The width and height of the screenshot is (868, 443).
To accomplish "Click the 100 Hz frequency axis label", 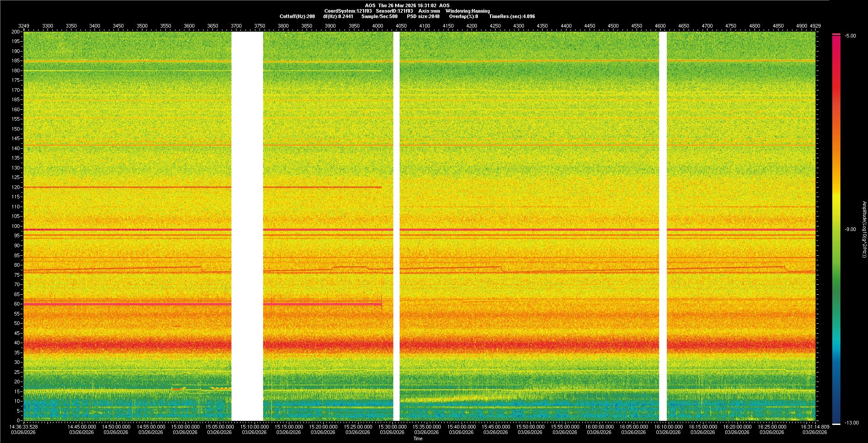I will (16, 226).
